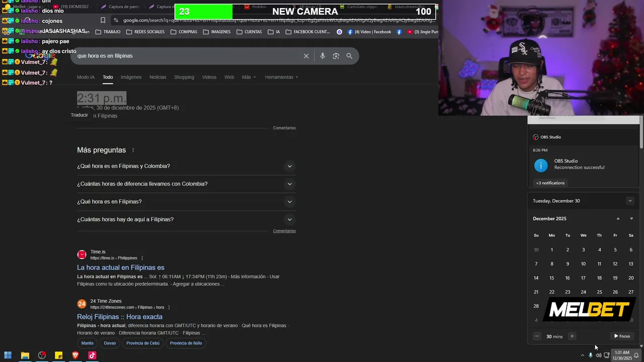Switch to the Shopping tab

(x=184, y=77)
